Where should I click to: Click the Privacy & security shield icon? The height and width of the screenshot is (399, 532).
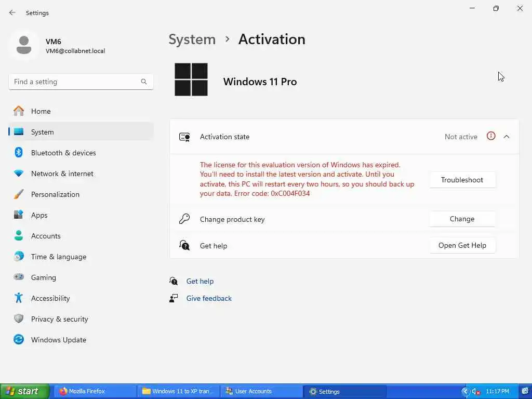pos(19,318)
